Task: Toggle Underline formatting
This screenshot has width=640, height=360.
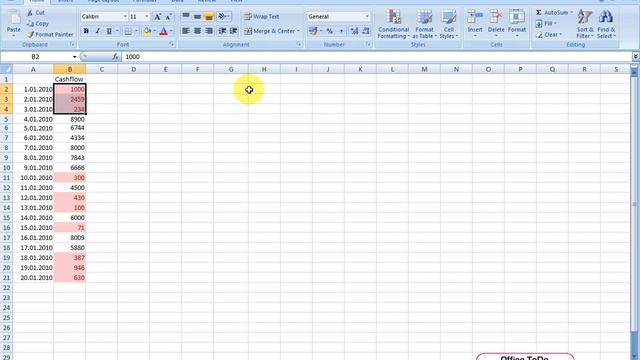Action: point(109,31)
